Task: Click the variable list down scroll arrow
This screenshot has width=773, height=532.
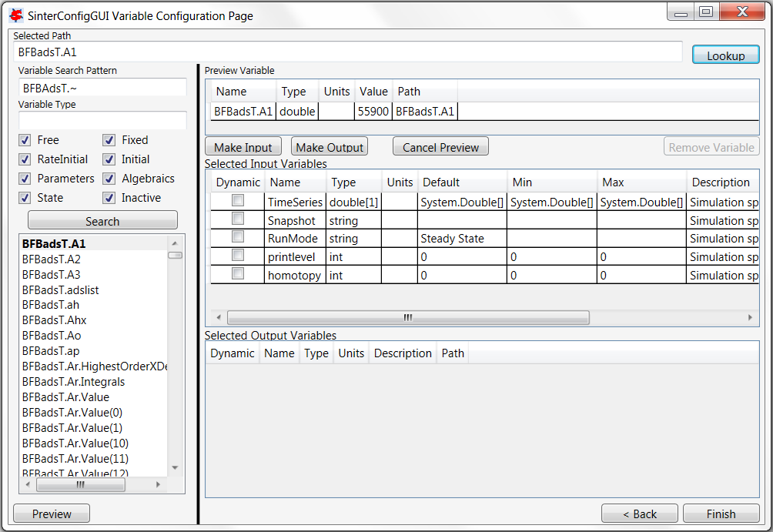Action: 175,467
